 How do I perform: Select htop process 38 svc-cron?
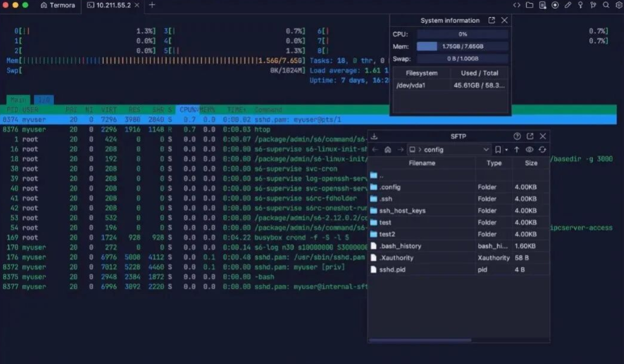coord(185,169)
